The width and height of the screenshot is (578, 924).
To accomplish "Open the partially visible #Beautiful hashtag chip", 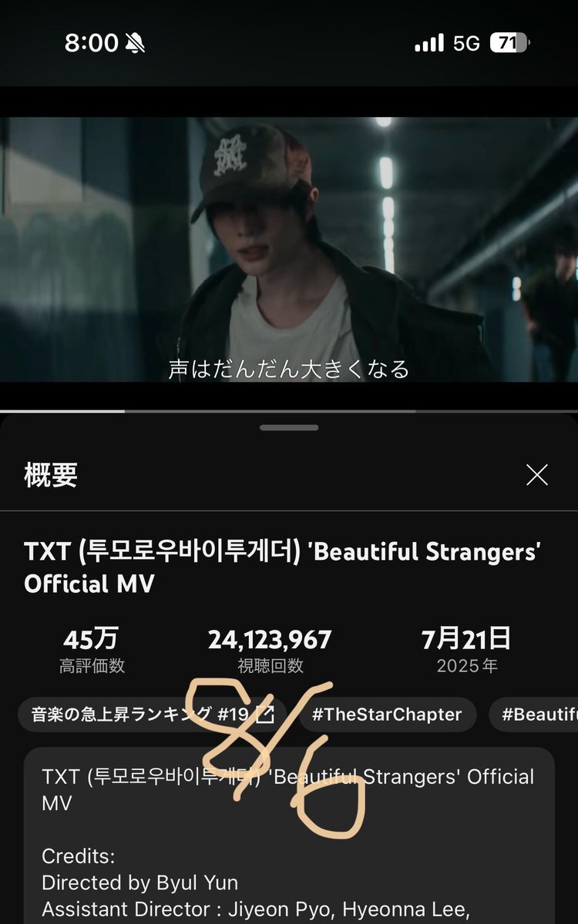I will pyautogui.click(x=533, y=715).
